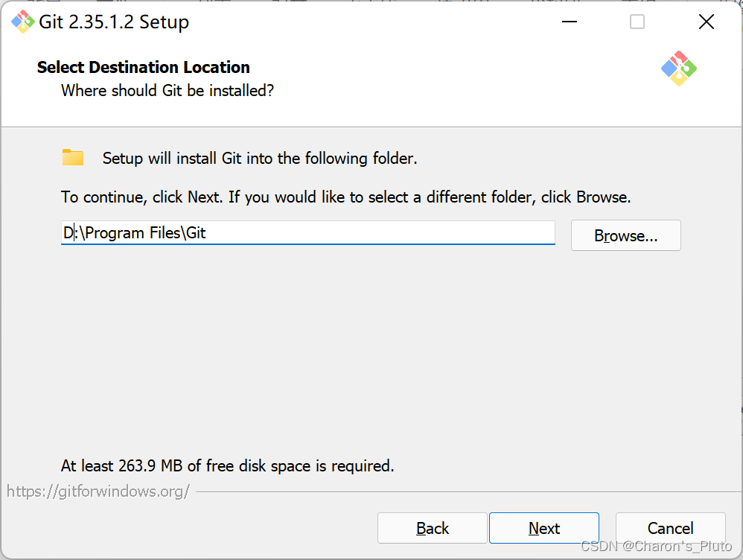Click the CSDN watermark text
Screen dimensions: 743x560
(656, 547)
